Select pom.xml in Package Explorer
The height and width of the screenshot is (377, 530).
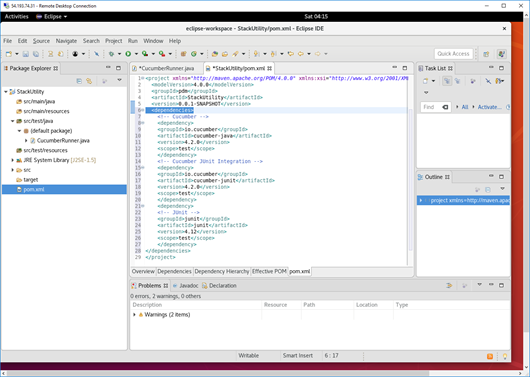click(64, 190)
